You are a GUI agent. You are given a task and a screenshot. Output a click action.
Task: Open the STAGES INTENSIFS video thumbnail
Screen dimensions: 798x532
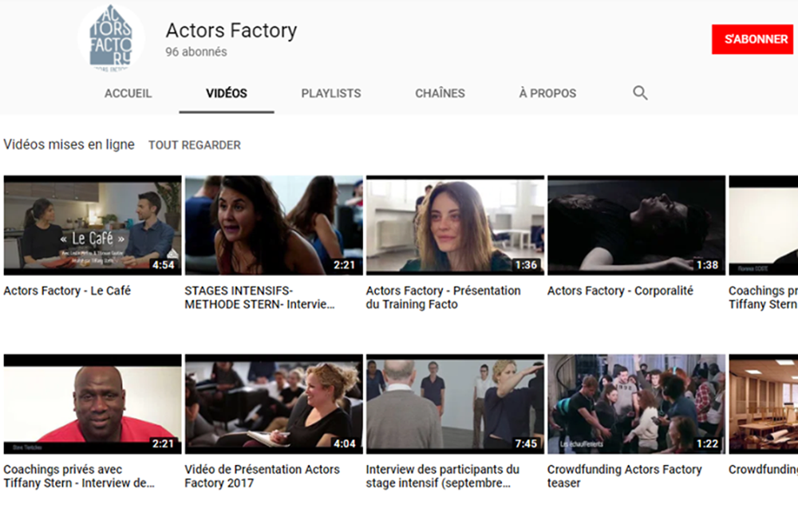(274, 225)
